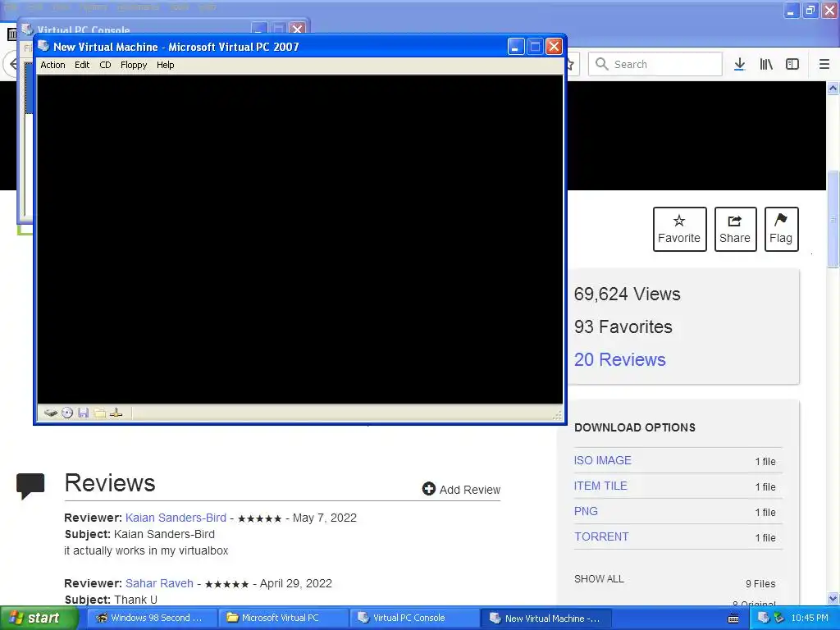Click the Virtual PC Console title bar icon
The height and width of the screenshot is (630, 840).
(27, 29)
